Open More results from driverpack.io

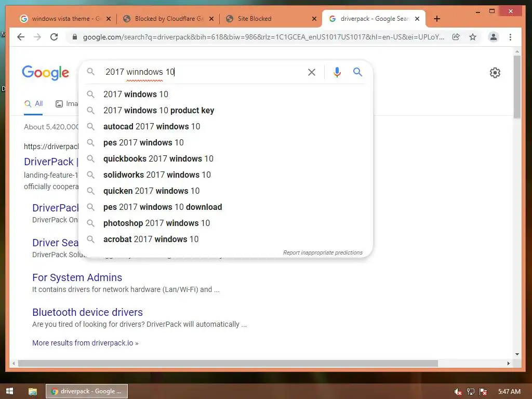click(85, 343)
